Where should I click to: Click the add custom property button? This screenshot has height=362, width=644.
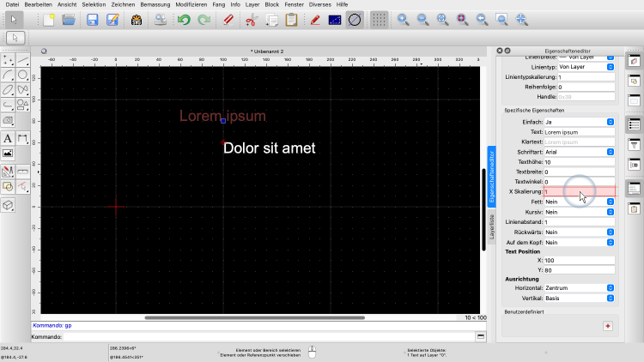(607, 326)
